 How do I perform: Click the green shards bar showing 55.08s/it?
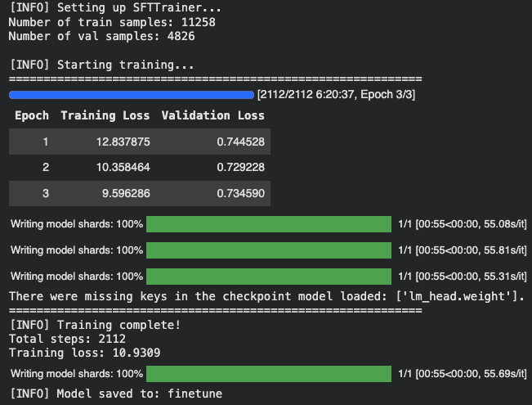click(269, 224)
